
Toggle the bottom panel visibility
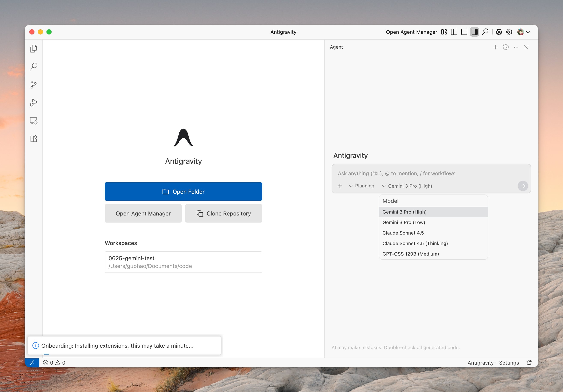[464, 32]
